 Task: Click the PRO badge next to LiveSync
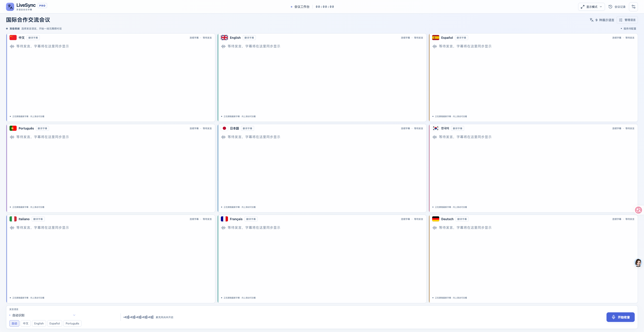(42, 6)
